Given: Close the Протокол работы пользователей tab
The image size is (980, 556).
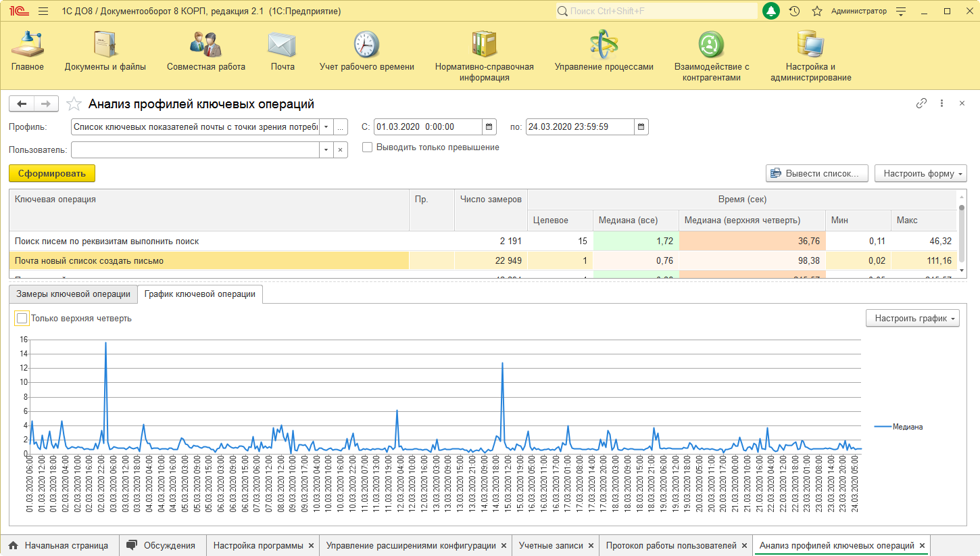Looking at the screenshot, I should (x=744, y=545).
